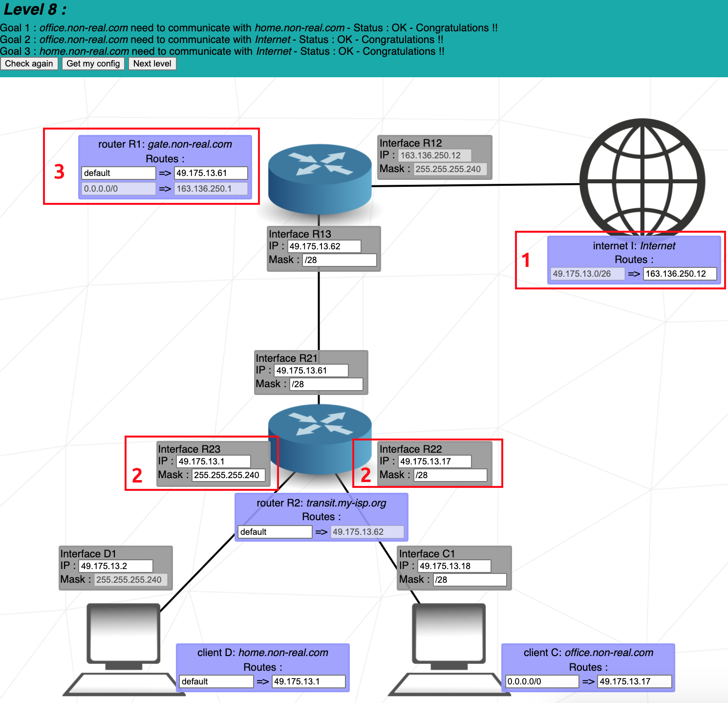Click the 'Level 8 :' heading

(35, 10)
